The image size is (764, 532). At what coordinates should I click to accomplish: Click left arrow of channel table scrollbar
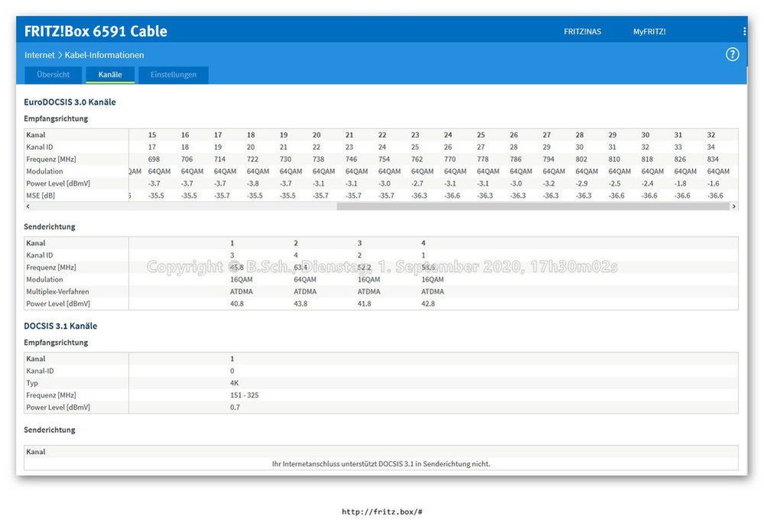[x=28, y=206]
